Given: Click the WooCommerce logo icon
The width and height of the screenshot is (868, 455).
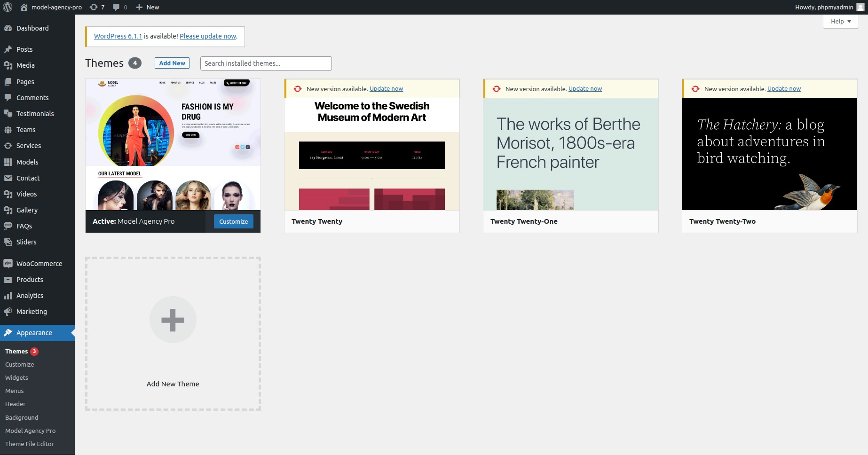Looking at the screenshot, I should pyautogui.click(x=8, y=264).
